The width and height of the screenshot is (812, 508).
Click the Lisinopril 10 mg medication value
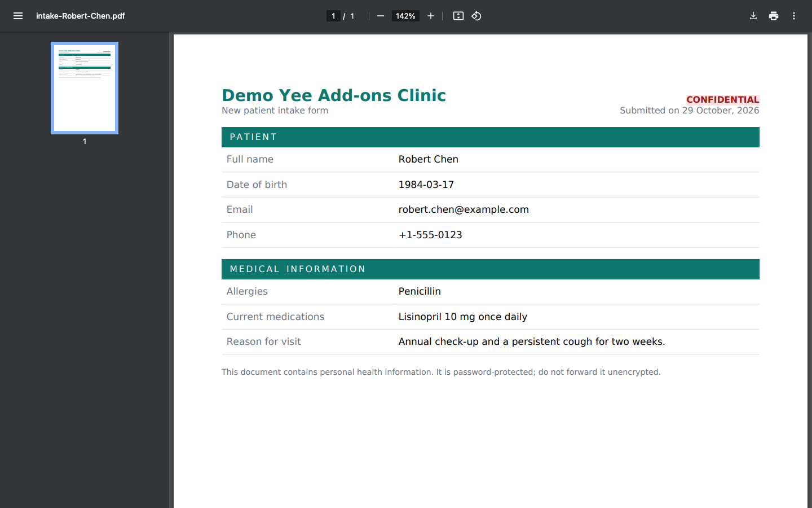(463, 317)
